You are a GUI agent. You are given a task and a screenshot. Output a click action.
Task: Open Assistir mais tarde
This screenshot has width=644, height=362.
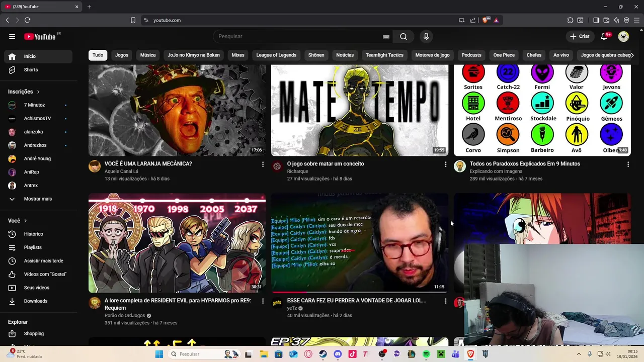tap(38, 261)
